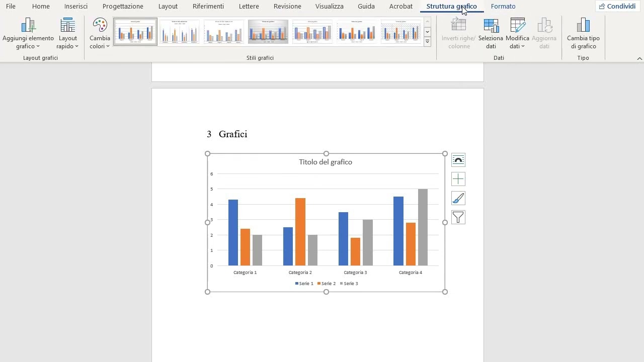Open the Guida tab

[x=366, y=7]
